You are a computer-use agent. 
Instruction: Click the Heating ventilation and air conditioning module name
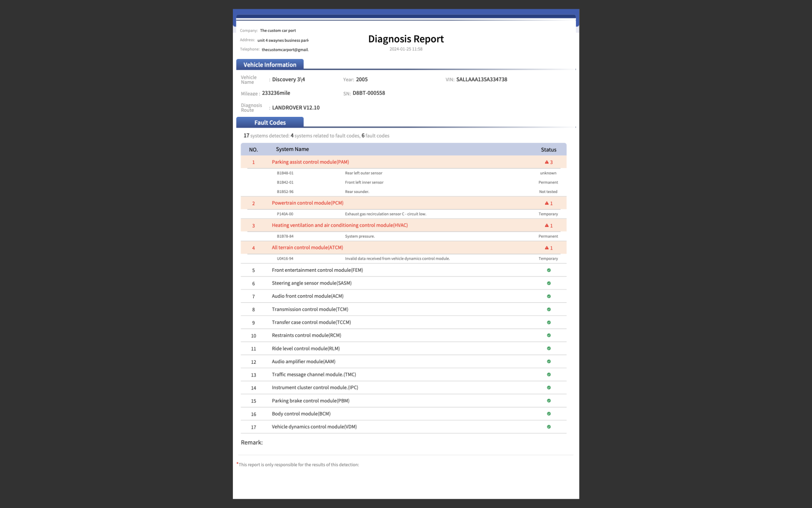click(340, 226)
